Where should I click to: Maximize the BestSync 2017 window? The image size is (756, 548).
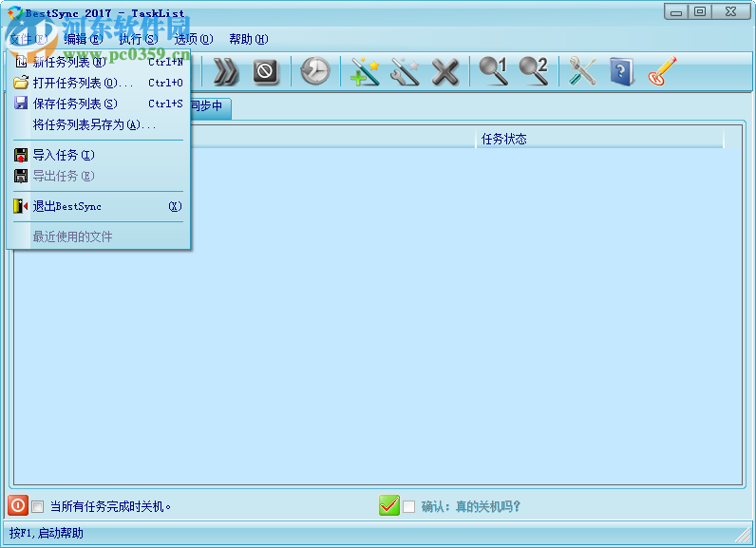700,11
